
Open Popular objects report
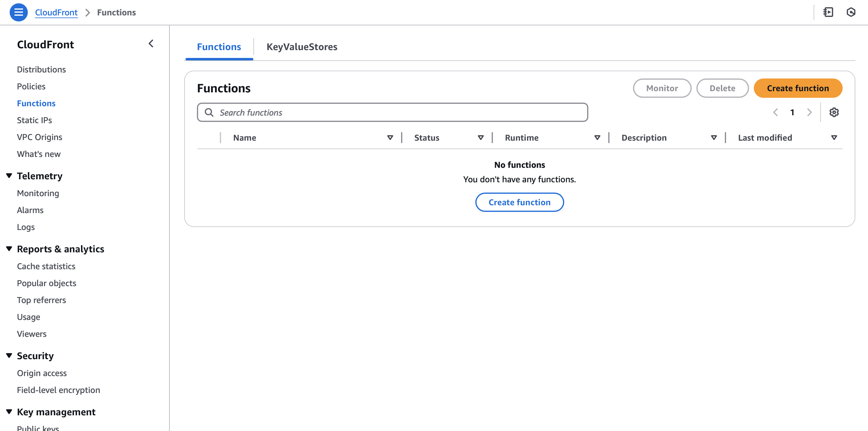pyautogui.click(x=47, y=283)
